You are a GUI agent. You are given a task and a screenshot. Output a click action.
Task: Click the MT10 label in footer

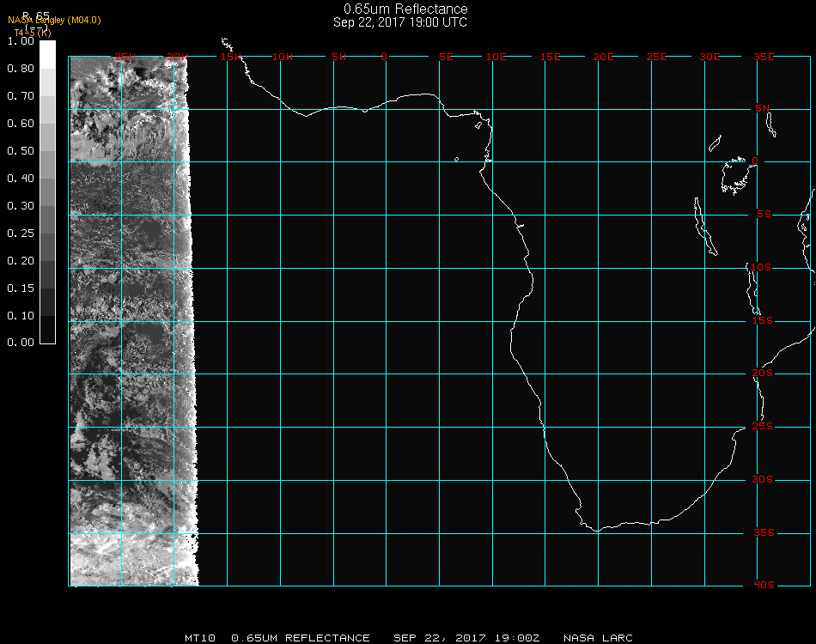tap(200, 638)
